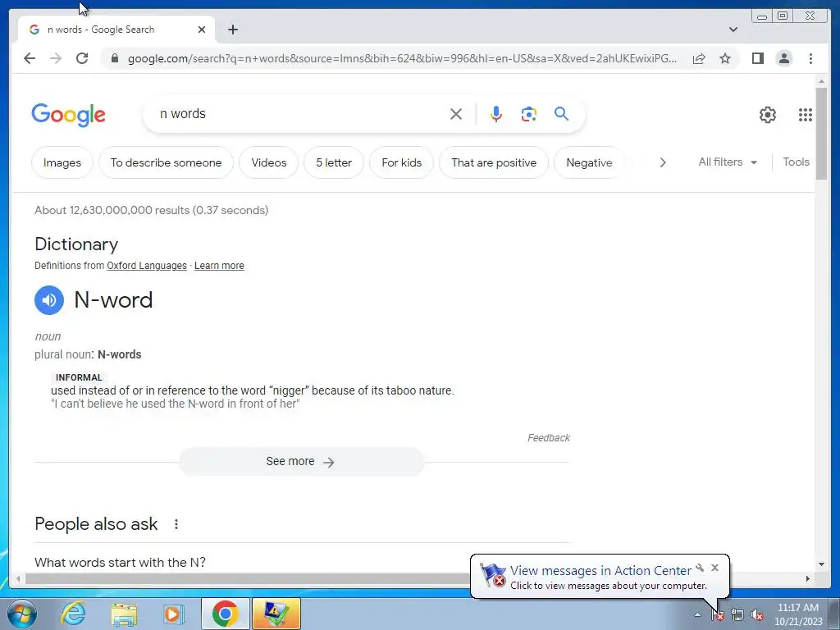This screenshot has width=840, height=630.
Task: Start a voice search with the microphone
Action: (x=496, y=114)
